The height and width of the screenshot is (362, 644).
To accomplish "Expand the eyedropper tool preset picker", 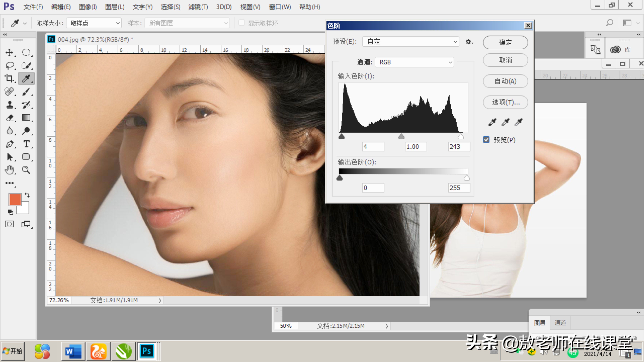I will pyautogui.click(x=25, y=24).
